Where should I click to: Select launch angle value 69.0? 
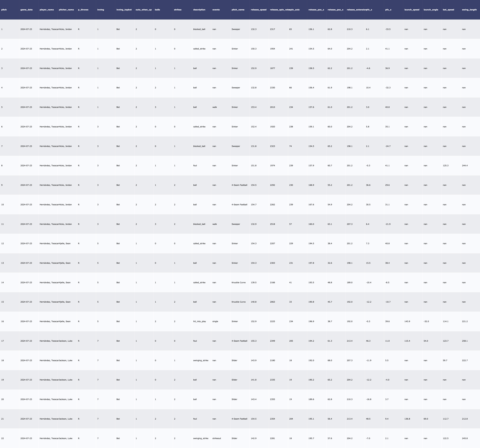(x=426, y=419)
